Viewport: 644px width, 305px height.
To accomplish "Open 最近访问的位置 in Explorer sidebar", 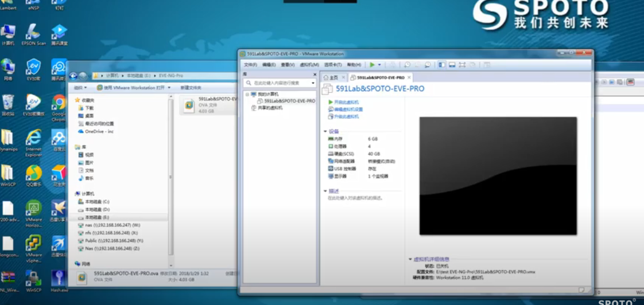I will point(96,124).
